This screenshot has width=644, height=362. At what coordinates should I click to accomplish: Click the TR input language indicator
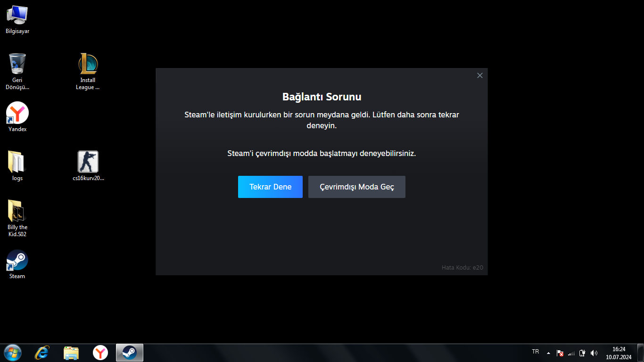coord(536,352)
